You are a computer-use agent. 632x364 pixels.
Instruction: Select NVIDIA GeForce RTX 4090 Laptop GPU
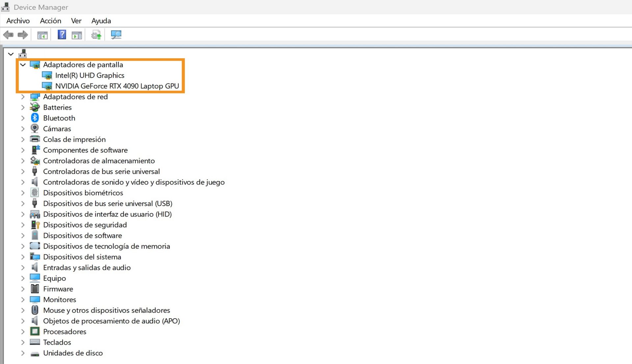coord(117,86)
